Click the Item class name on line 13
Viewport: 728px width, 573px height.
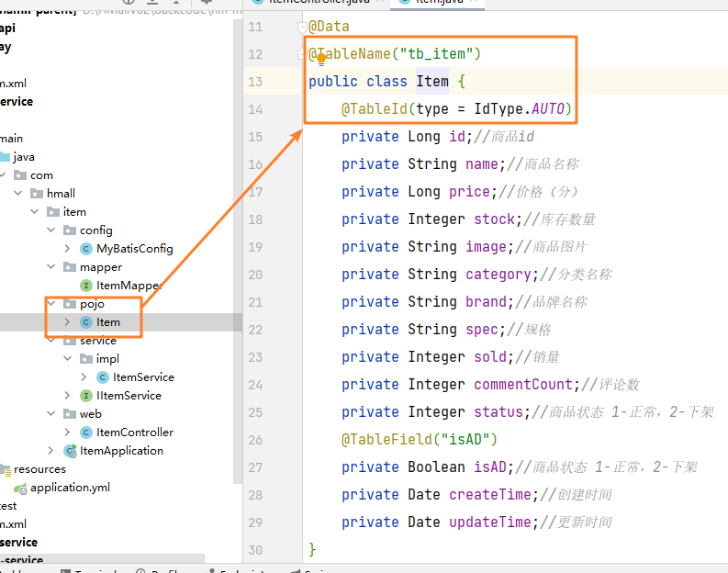click(432, 81)
